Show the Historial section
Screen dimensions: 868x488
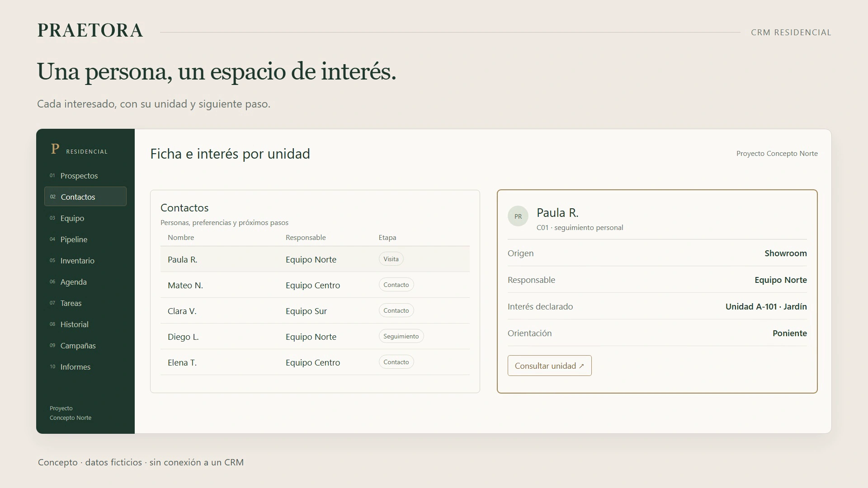click(85, 324)
